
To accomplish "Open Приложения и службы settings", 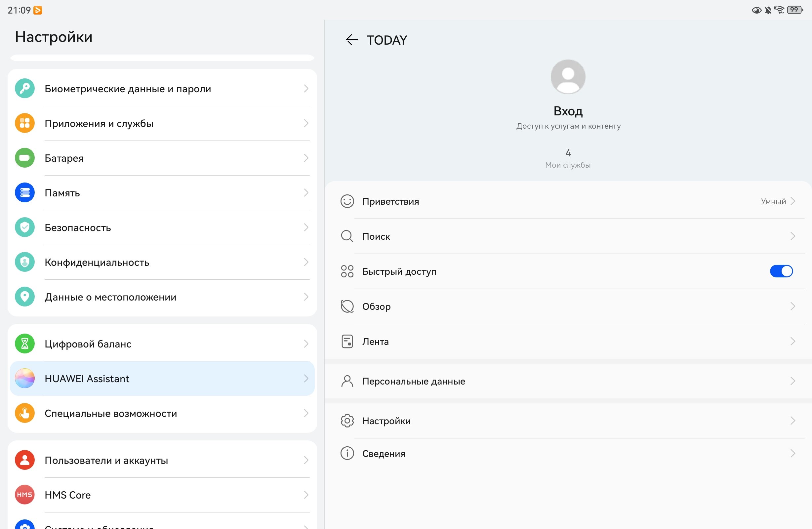I will pyautogui.click(x=162, y=123).
